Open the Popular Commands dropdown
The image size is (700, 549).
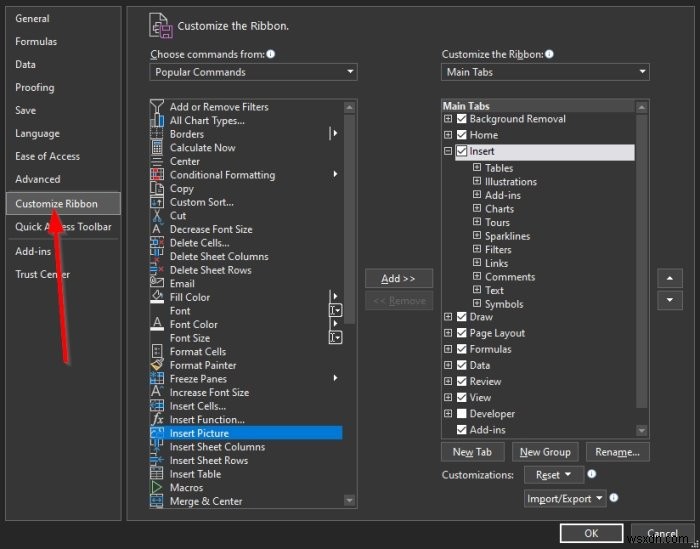[253, 72]
